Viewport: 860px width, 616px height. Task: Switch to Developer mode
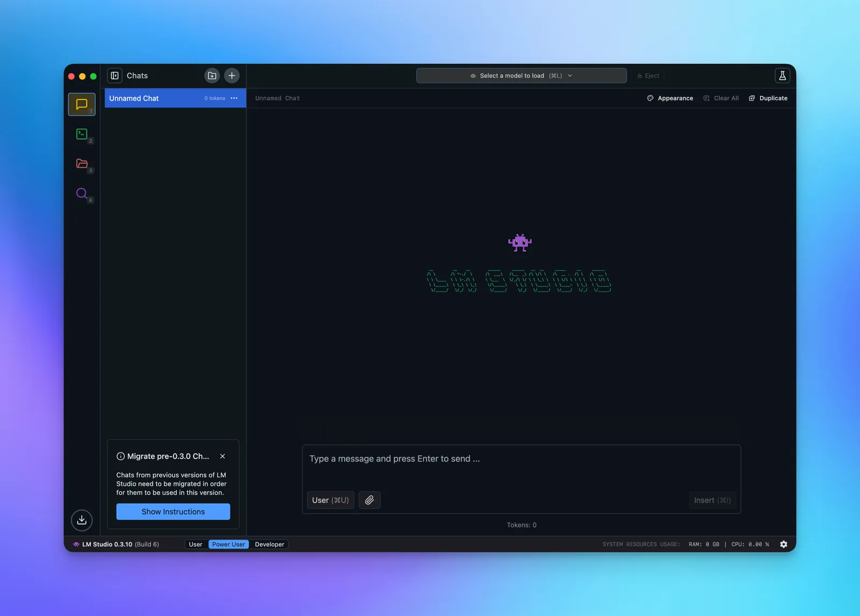tap(269, 544)
